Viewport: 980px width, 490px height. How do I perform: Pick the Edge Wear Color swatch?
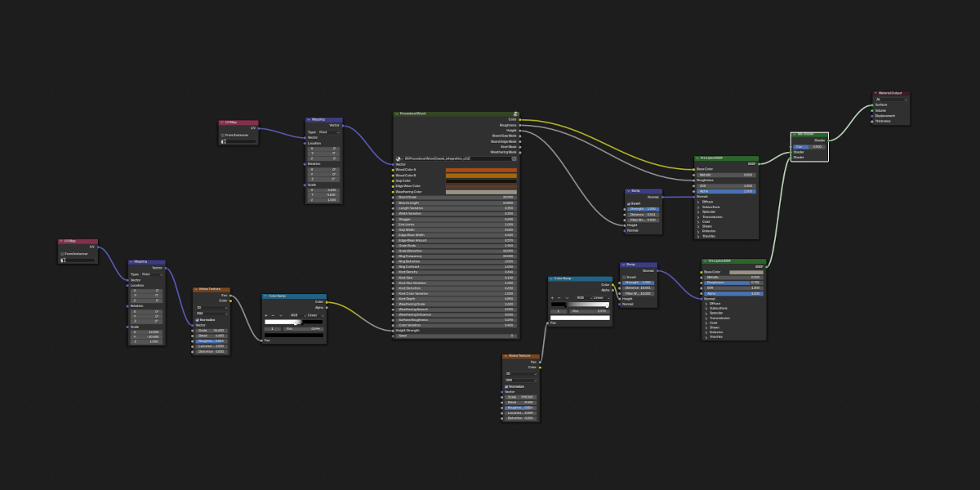click(481, 186)
